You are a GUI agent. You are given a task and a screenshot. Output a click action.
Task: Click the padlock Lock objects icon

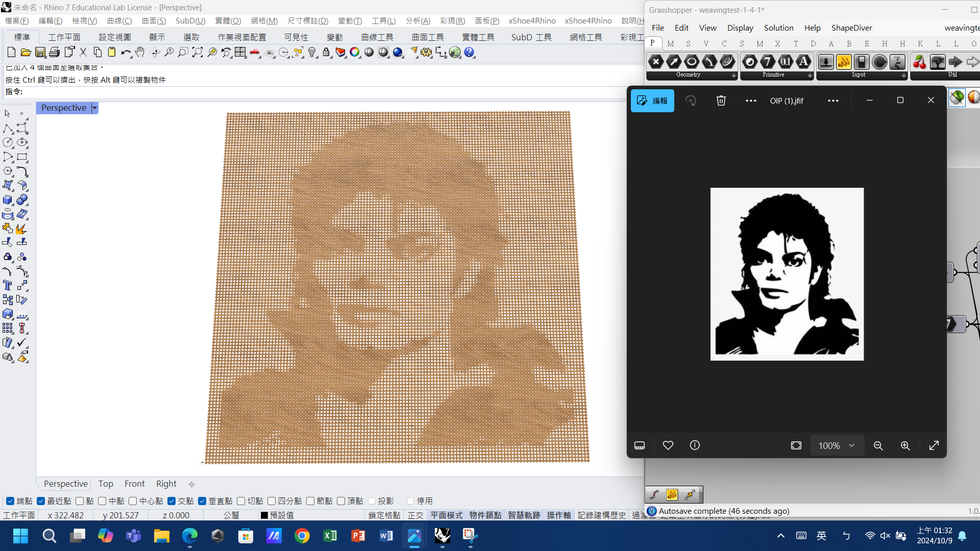(x=326, y=52)
